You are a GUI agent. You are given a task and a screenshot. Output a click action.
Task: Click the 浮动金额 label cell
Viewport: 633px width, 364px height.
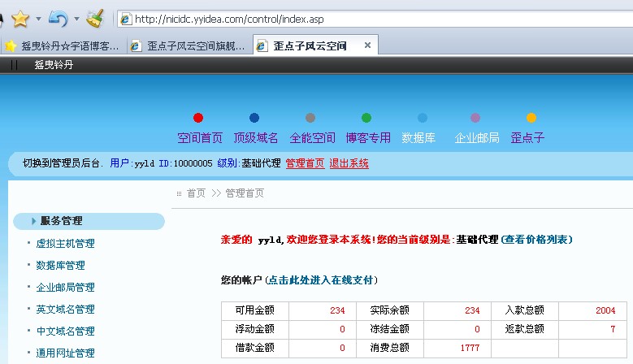pyautogui.click(x=254, y=329)
